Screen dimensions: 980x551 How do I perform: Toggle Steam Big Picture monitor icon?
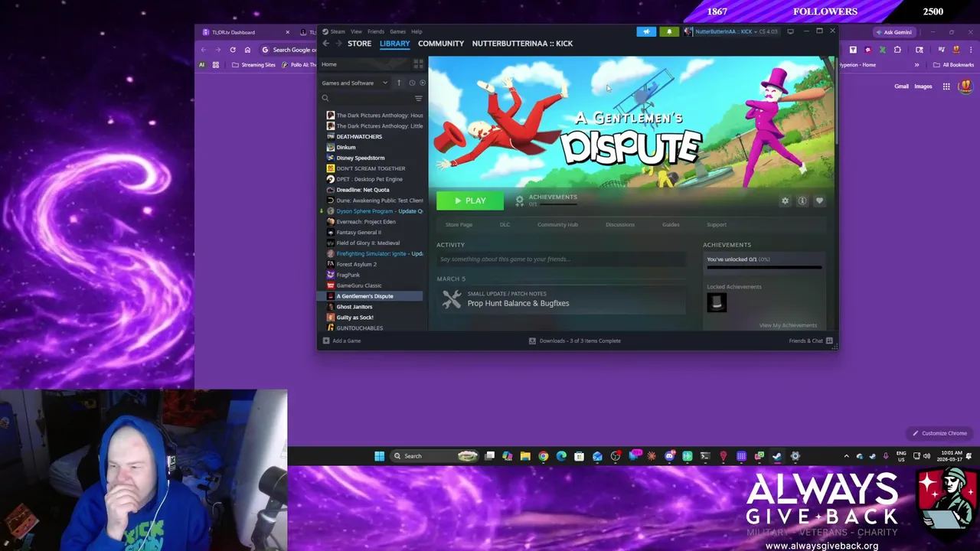click(x=790, y=31)
